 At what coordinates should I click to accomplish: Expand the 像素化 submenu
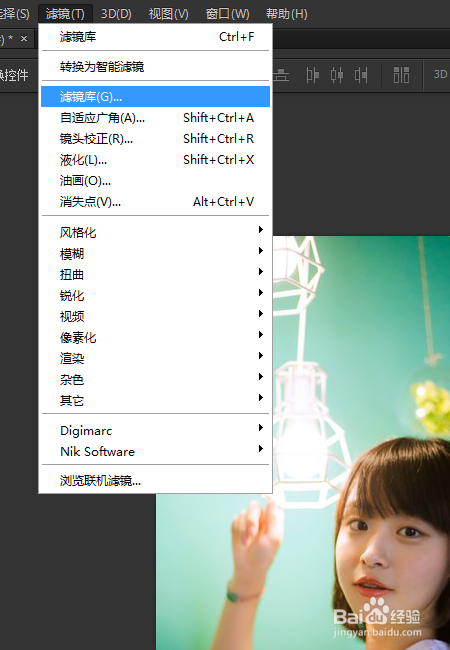pos(155,337)
